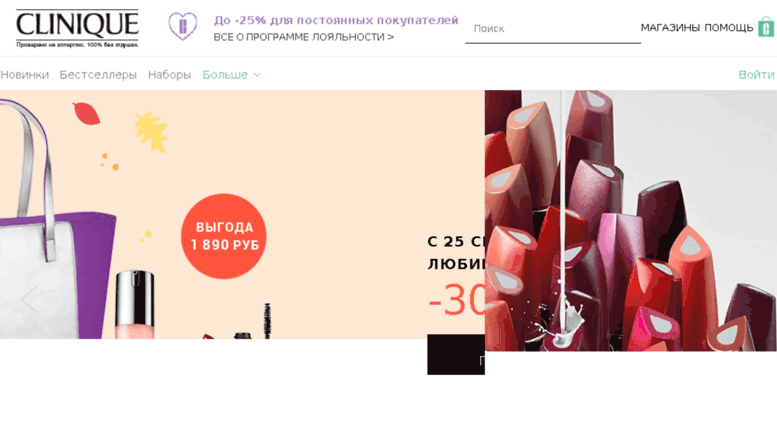Open ВСЕ О ПРОГРАММЕ ЛОЯЛЬНОСТИ link

click(x=304, y=37)
